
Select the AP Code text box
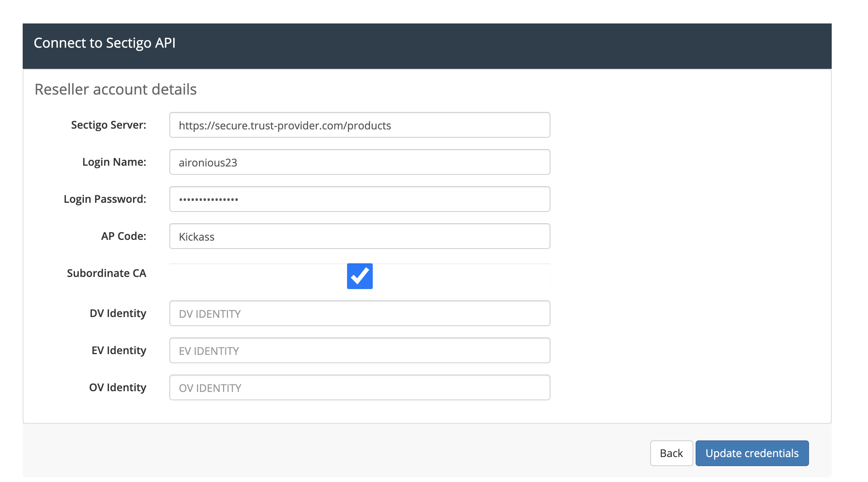click(360, 236)
